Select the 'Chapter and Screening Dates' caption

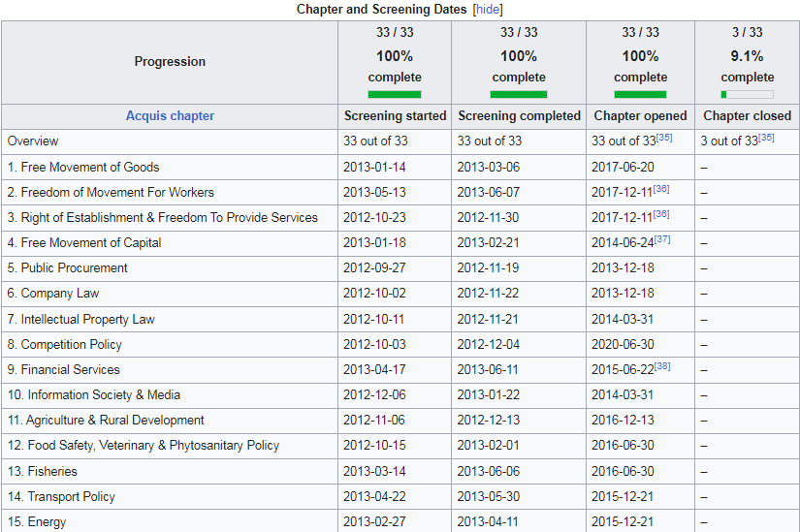click(x=382, y=9)
